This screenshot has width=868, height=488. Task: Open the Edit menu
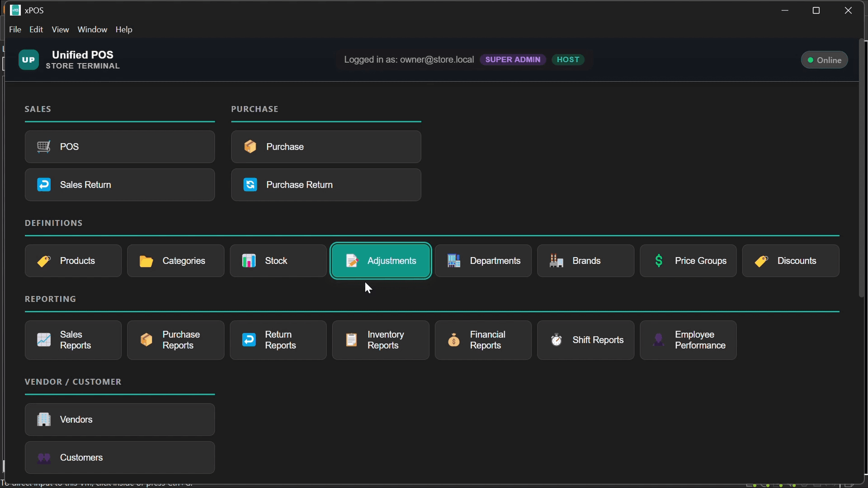(x=36, y=29)
